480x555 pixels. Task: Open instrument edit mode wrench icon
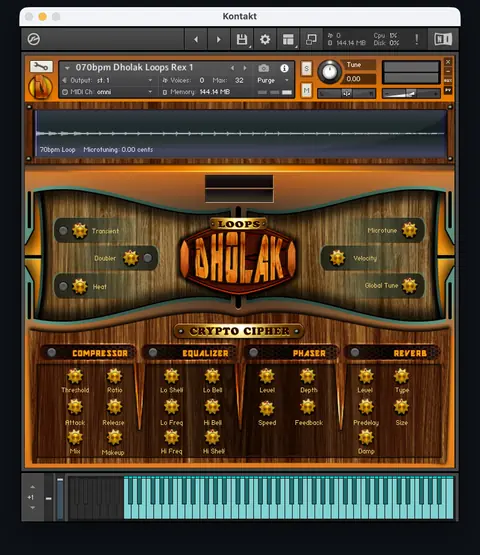tap(41, 66)
